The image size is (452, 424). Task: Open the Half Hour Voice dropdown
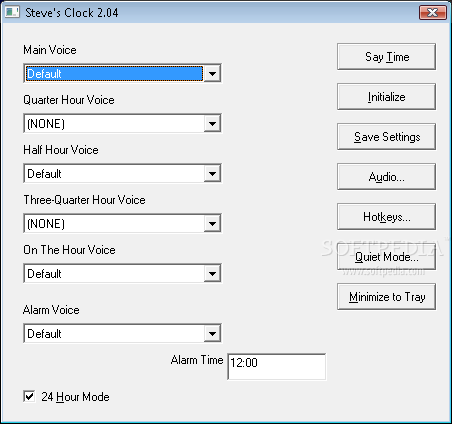coord(212,173)
